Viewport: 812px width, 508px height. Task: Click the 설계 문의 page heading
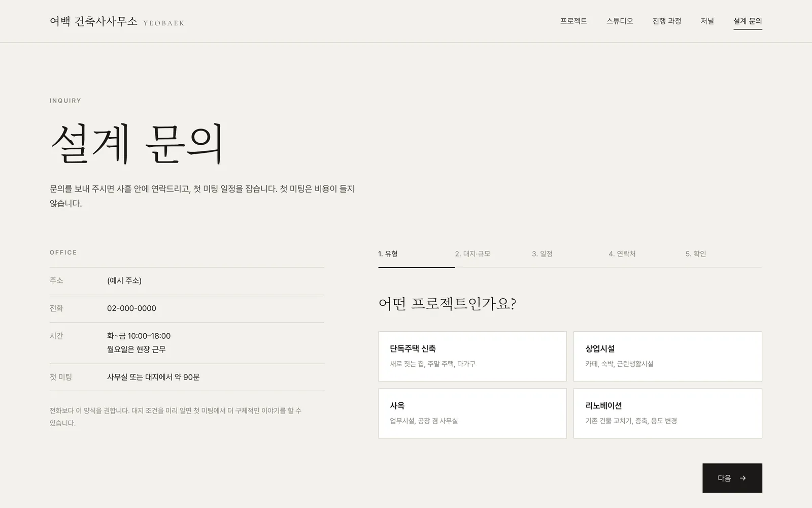137,144
